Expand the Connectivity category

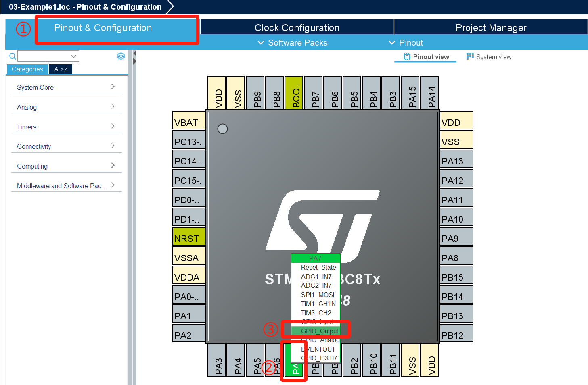click(66, 146)
